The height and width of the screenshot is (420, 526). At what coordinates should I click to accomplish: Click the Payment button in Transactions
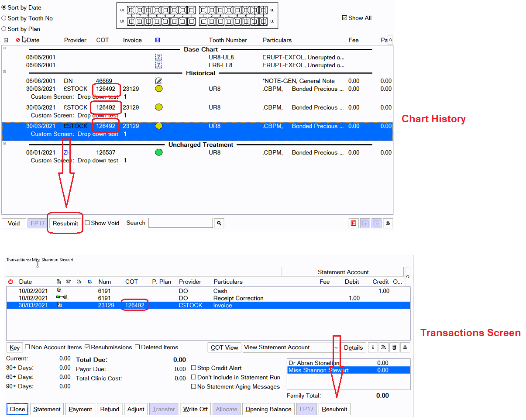click(80, 409)
